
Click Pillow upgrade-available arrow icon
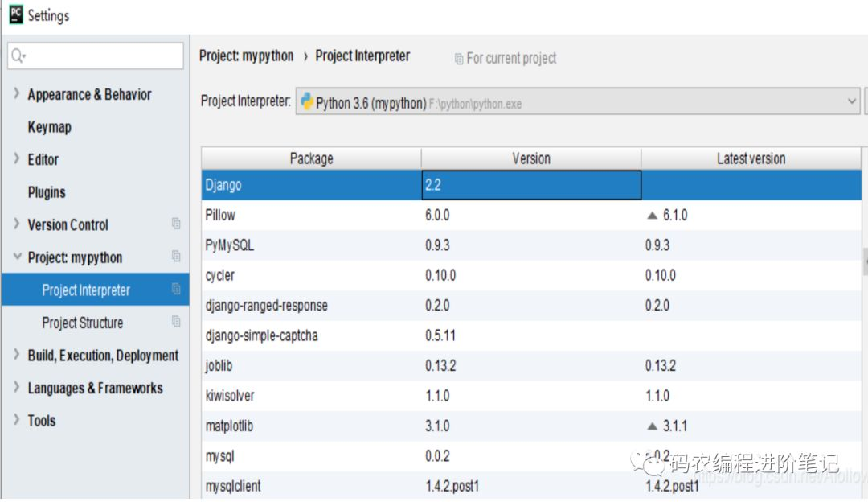pos(652,216)
